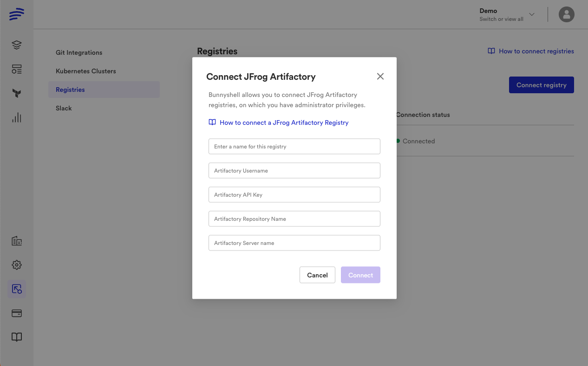Open How to connect a JFrog Artifactory Registry
The image size is (588, 366).
click(284, 122)
